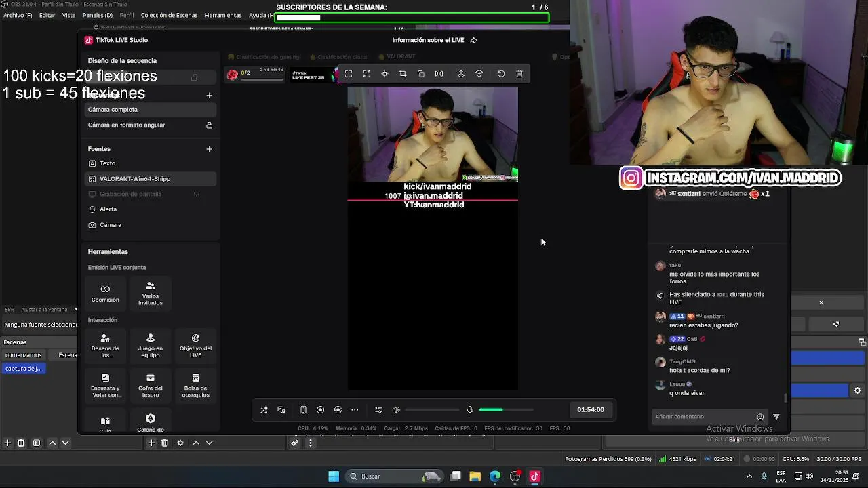Click the 01:54:00 live timer button
The width and height of the screenshot is (868, 488).
click(x=591, y=409)
